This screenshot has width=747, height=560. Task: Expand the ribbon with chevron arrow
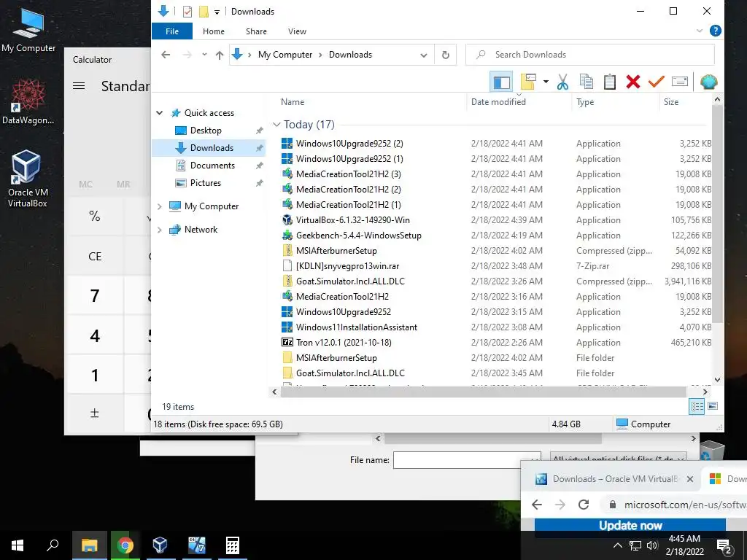pos(700,31)
